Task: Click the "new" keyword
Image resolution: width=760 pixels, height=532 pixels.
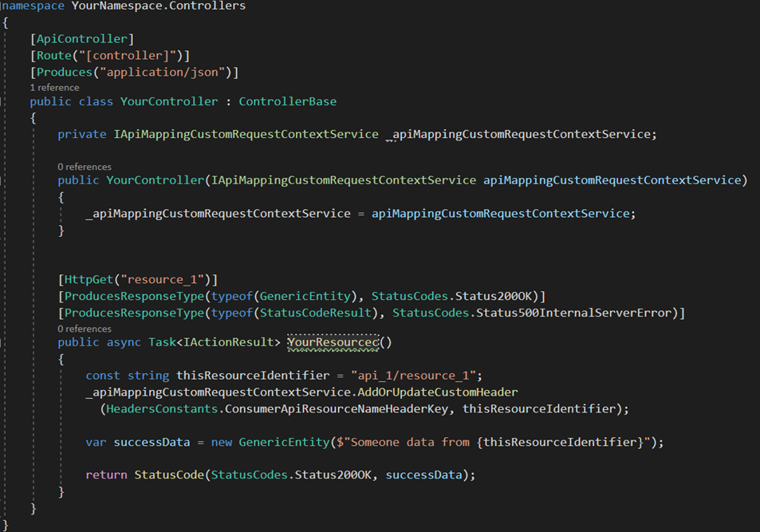Action: click(x=222, y=443)
